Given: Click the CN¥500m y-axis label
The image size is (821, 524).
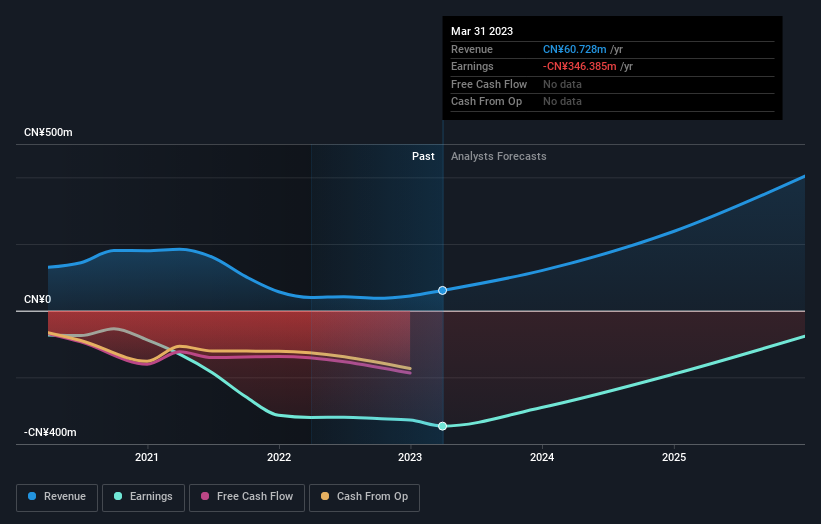Looking at the screenshot, I should click(49, 132).
